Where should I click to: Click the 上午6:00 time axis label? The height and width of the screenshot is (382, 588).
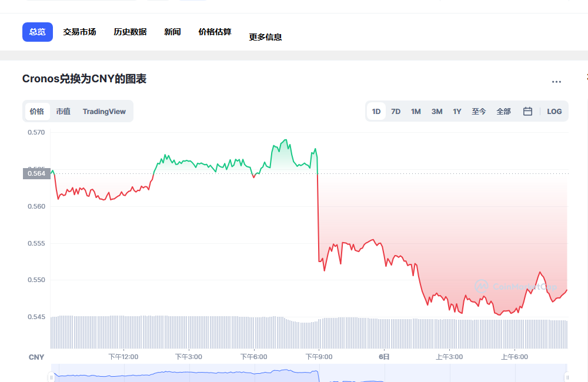(x=514, y=357)
